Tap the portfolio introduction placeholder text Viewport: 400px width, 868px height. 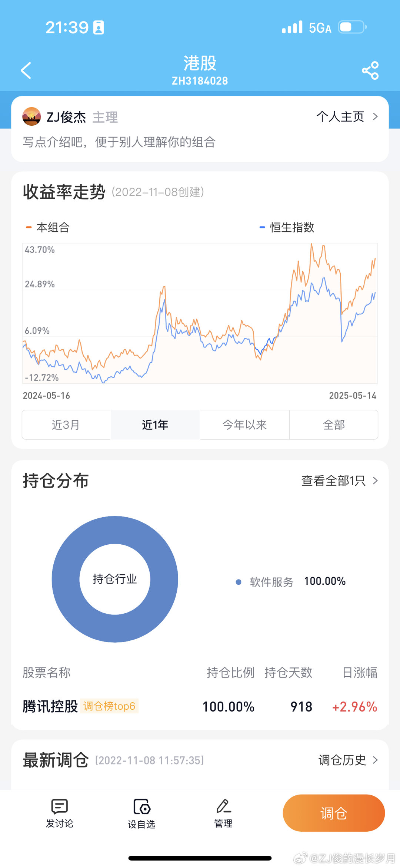coord(119,142)
